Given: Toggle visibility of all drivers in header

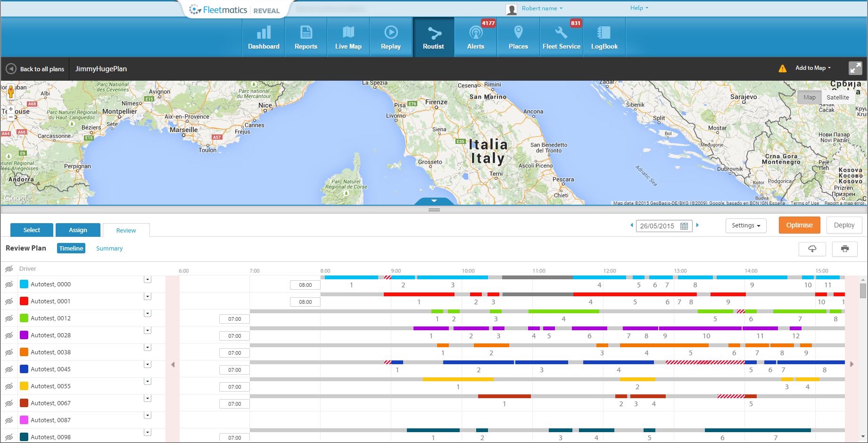Looking at the screenshot, I should [9, 269].
